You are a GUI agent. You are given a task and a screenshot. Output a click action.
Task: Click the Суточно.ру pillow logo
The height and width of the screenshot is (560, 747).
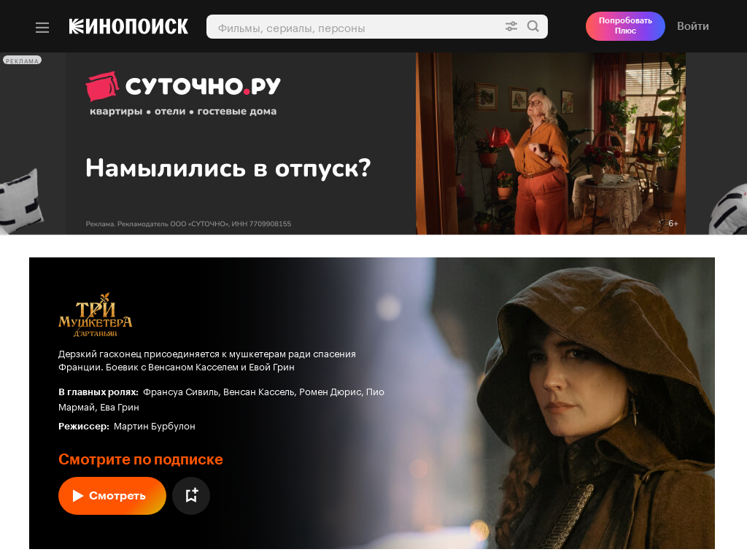tap(102, 86)
